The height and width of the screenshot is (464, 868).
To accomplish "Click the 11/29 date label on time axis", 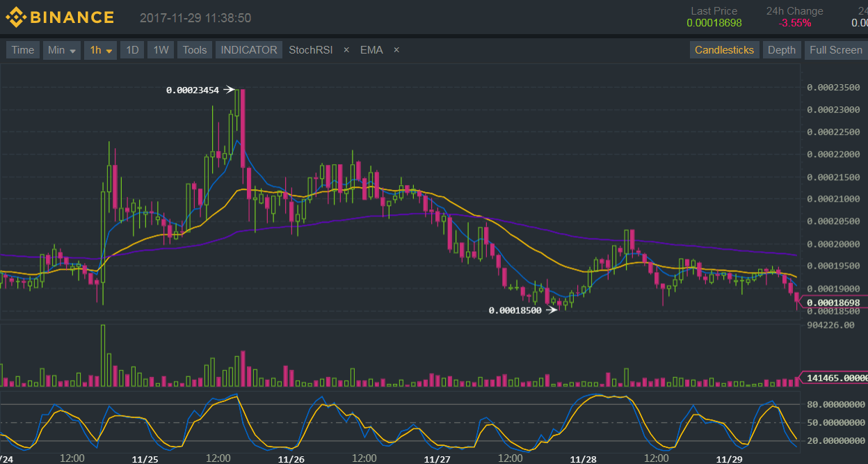I will pyautogui.click(x=729, y=459).
